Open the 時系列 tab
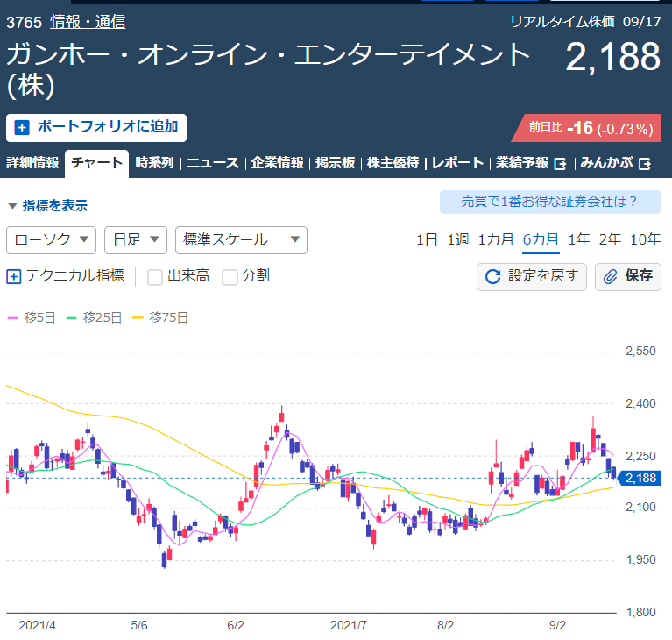 click(x=154, y=163)
